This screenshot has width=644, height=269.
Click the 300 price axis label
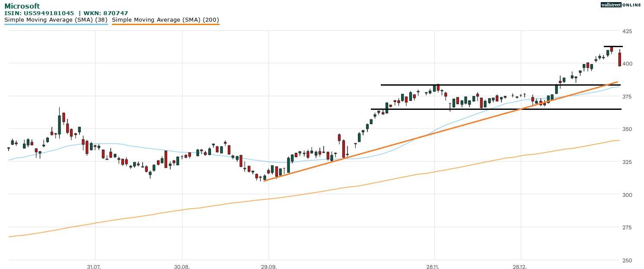pyautogui.click(x=627, y=195)
